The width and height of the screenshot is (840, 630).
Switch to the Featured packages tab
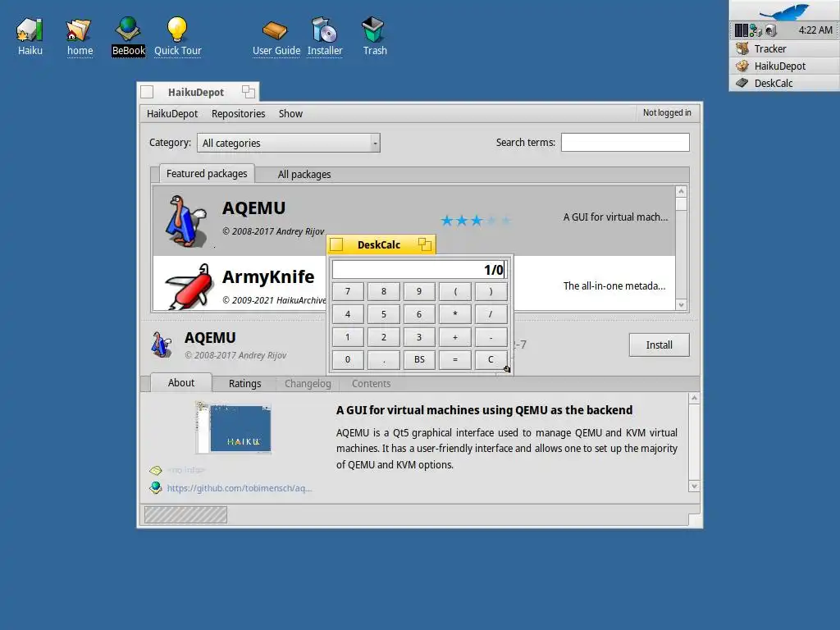point(207,174)
